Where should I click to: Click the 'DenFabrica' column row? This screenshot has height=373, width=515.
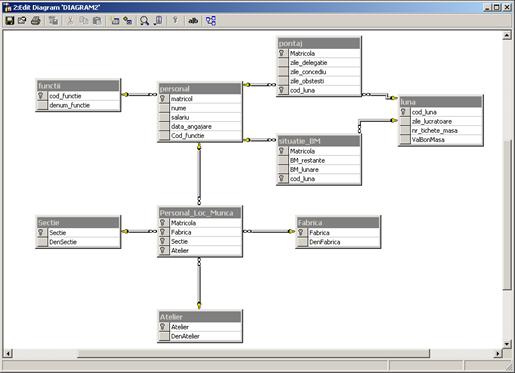coord(338,242)
